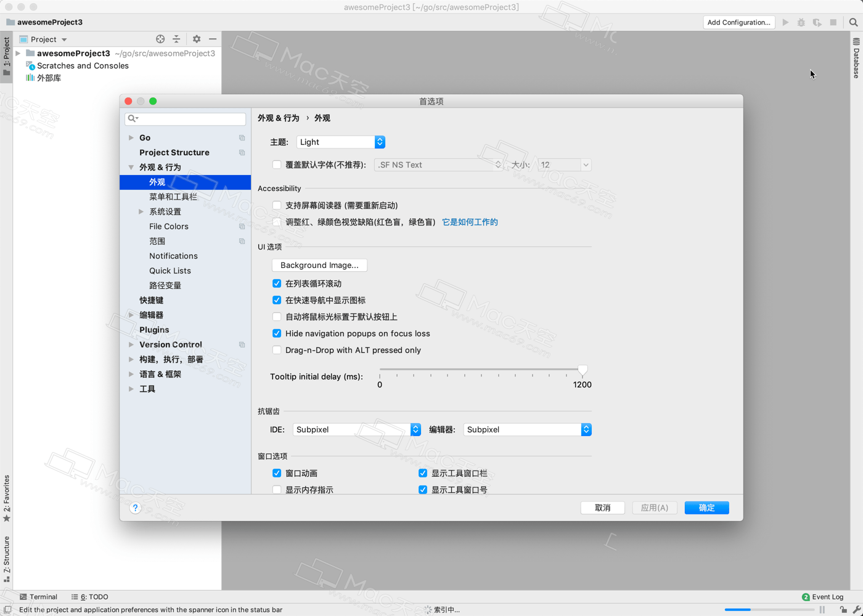Toggle 窗口动画 checkbox
The width and height of the screenshot is (863, 616).
click(x=277, y=473)
